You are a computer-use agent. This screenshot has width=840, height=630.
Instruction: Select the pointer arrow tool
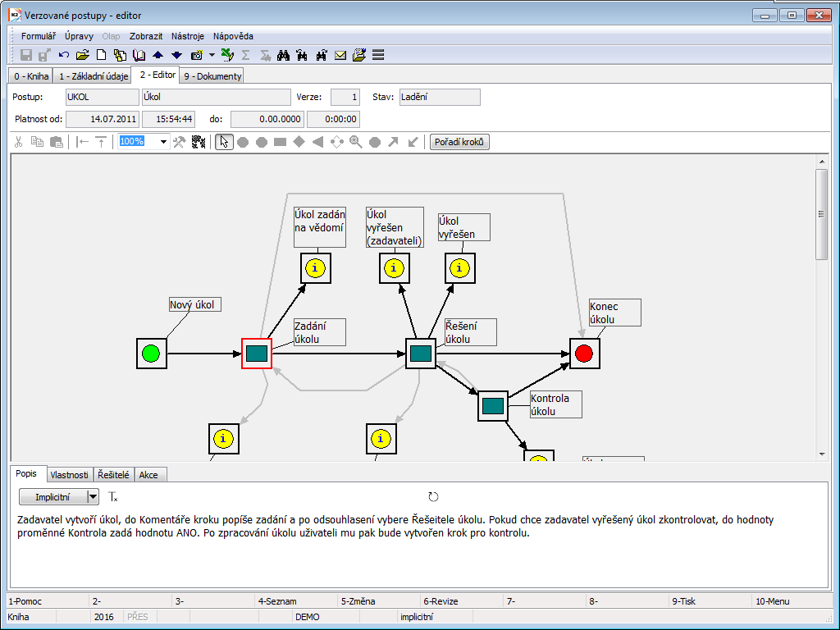[x=224, y=142]
